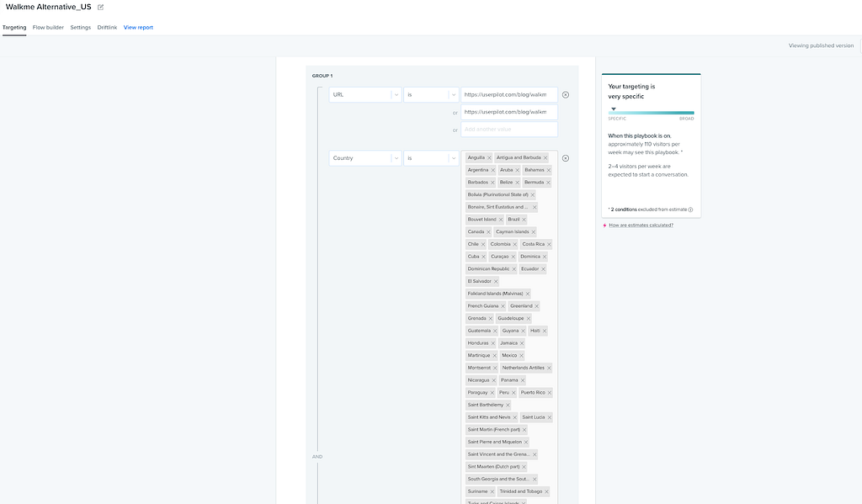Remove the Canada tag

pos(489,232)
